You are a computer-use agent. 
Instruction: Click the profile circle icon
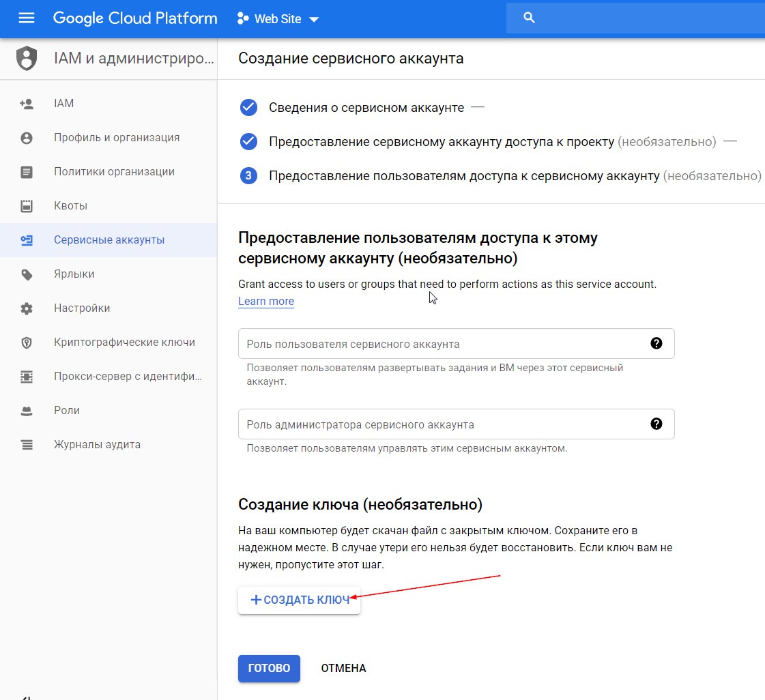pos(27,138)
